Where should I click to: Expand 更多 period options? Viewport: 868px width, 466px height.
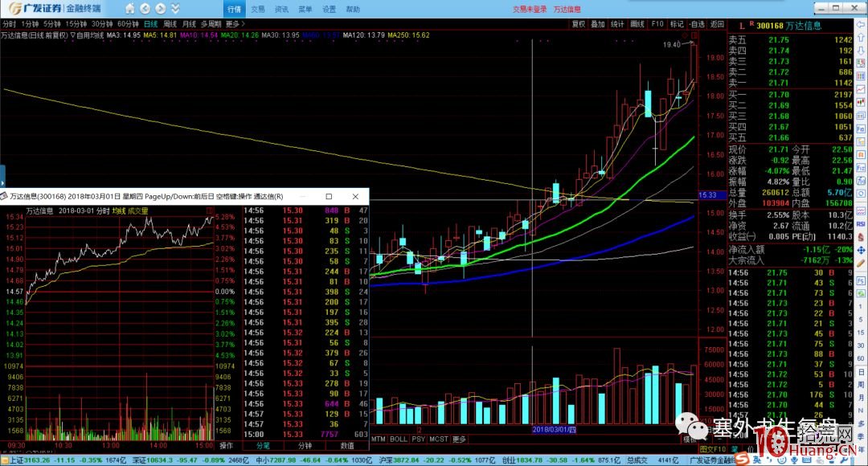click(235, 24)
